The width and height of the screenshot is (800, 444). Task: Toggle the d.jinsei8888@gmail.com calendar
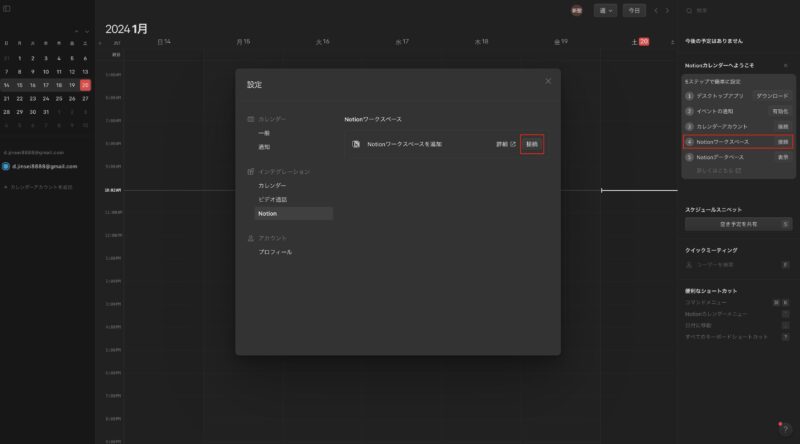6,166
